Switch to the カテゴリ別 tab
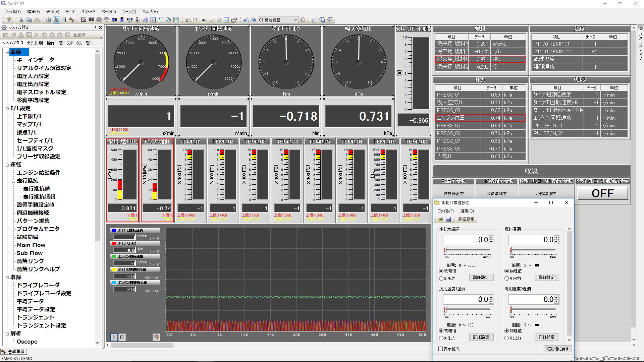Viewport: 644px width, 362px height. [x=35, y=43]
